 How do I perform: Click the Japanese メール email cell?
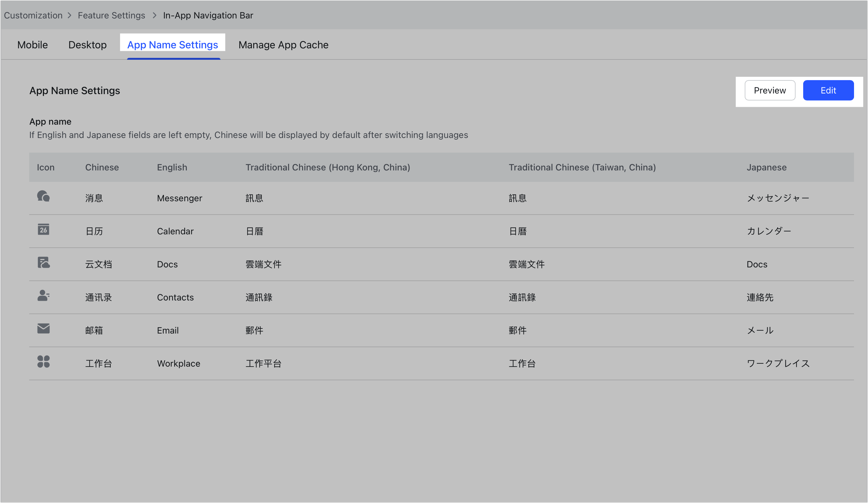pos(760,331)
